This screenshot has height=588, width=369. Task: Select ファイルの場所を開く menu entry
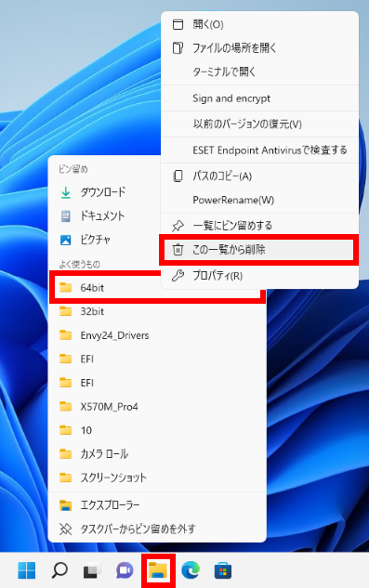pyautogui.click(x=259, y=48)
